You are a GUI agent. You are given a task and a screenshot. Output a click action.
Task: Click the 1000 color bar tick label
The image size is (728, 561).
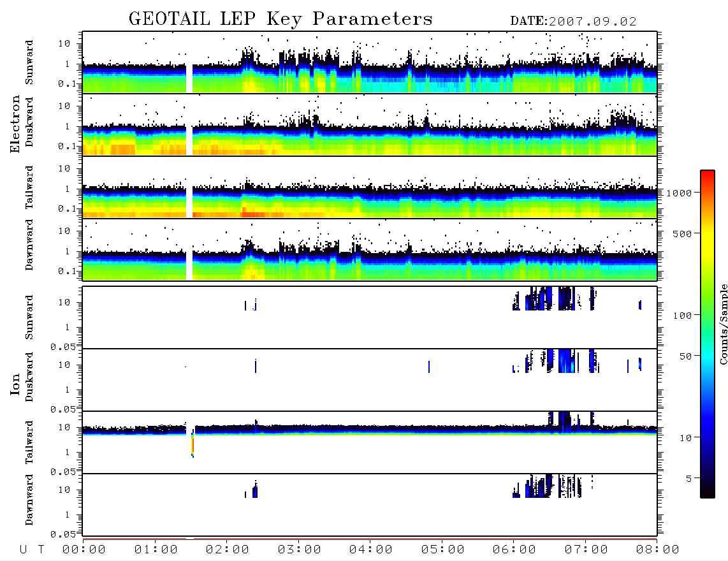pyautogui.click(x=680, y=193)
